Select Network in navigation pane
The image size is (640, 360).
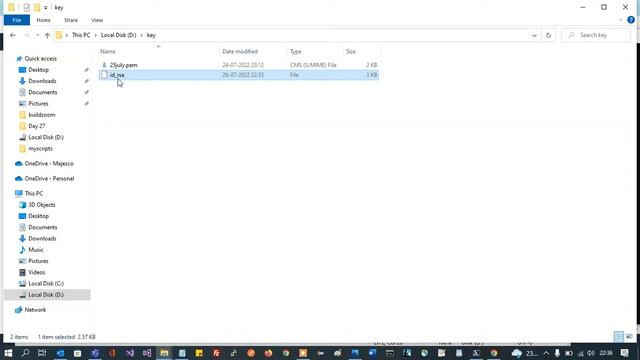pyautogui.click(x=35, y=310)
